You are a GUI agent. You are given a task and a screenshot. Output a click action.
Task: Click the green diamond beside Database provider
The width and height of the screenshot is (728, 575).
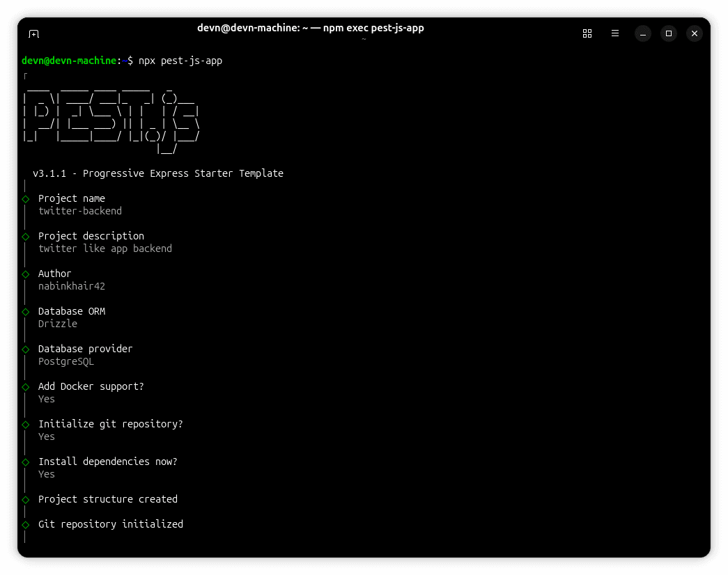point(26,349)
